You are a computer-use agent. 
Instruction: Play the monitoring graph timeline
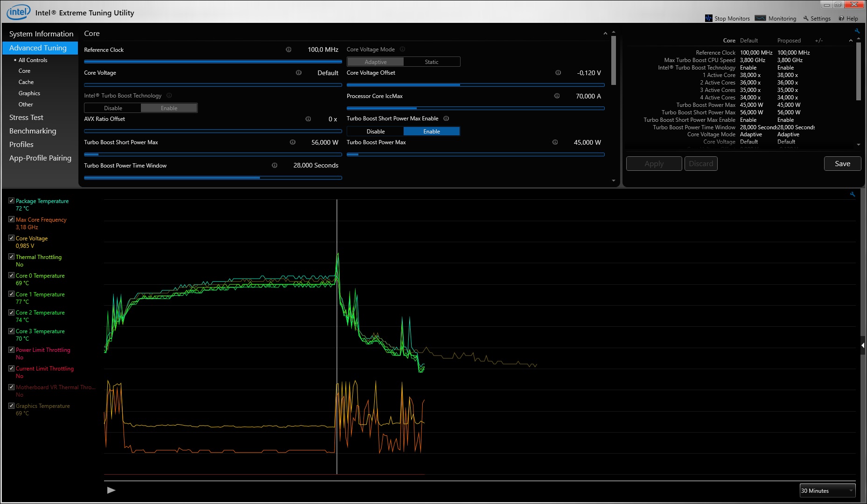(111, 490)
